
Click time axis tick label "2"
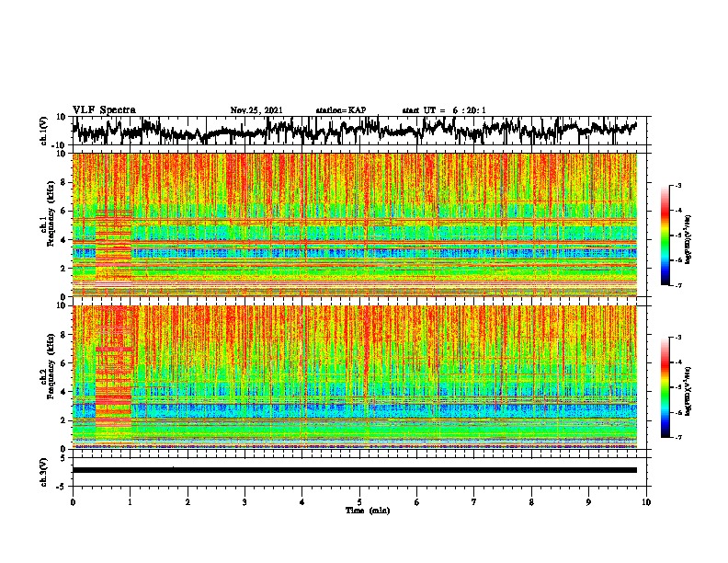click(x=188, y=502)
